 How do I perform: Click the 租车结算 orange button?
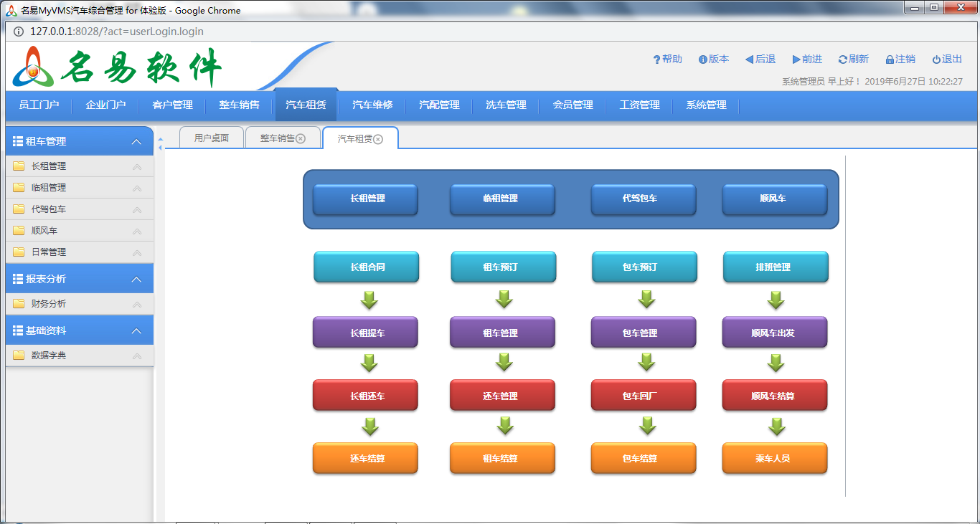(x=501, y=459)
